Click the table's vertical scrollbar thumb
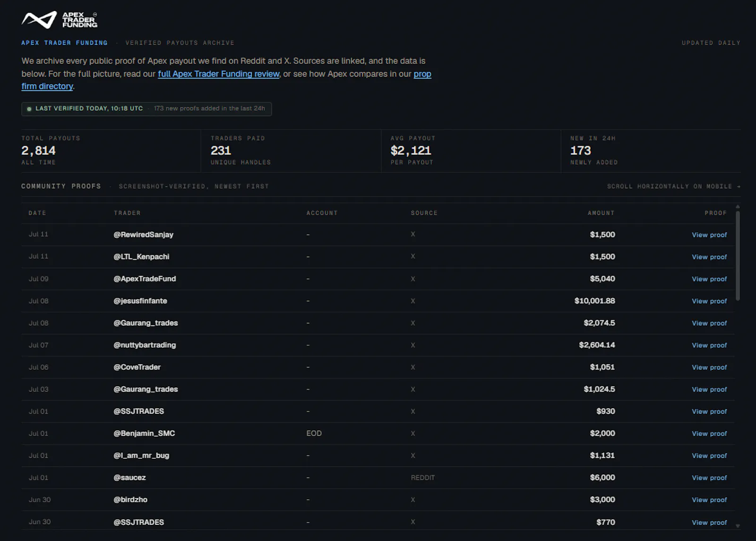Image resolution: width=756 pixels, height=541 pixels. (x=738, y=255)
